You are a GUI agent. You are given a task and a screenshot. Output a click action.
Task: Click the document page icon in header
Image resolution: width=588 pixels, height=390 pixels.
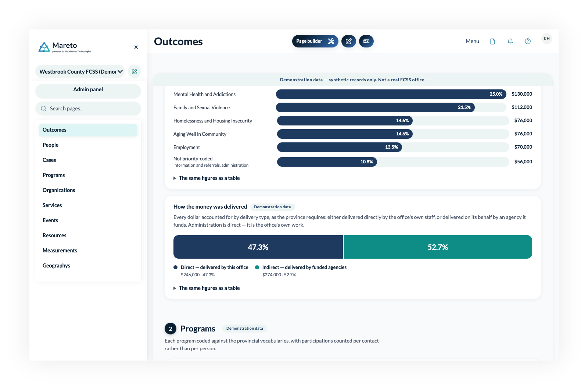pos(492,41)
